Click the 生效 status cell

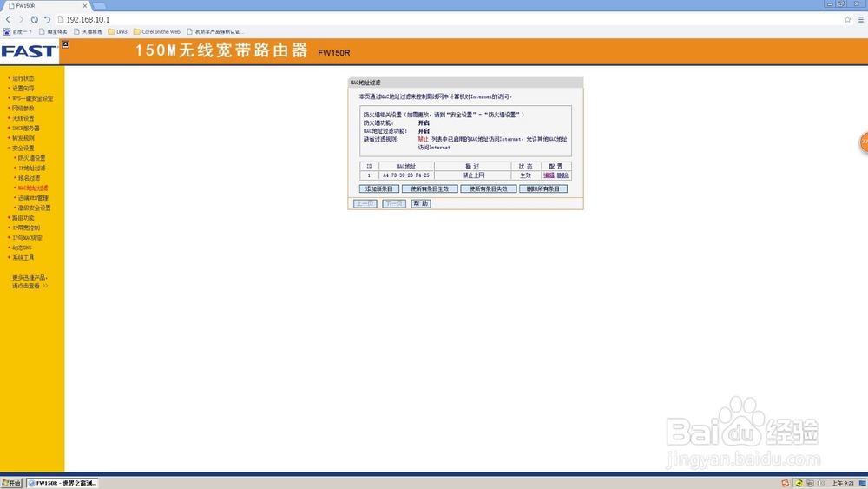pyautogui.click(x=525, y=175)
